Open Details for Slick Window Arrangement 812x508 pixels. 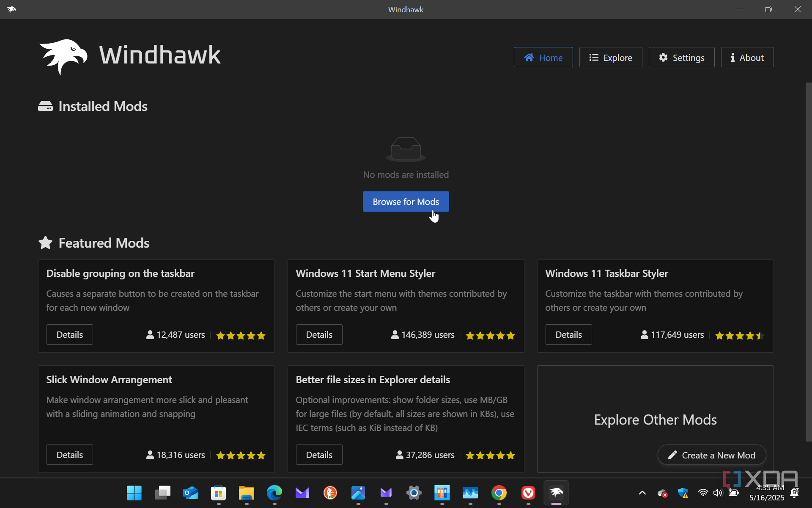point(70,455)
